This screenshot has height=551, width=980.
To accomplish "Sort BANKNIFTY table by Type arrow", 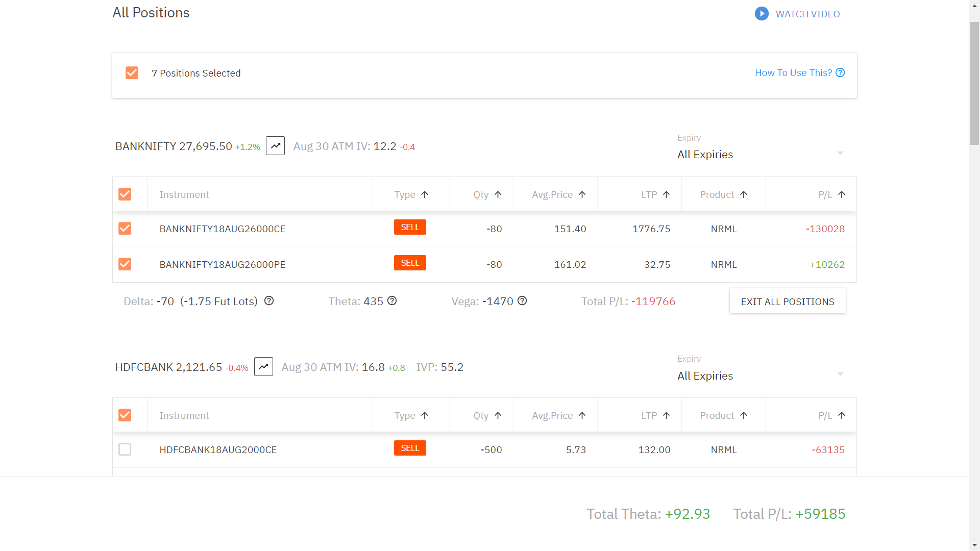I will coord(425,194).
